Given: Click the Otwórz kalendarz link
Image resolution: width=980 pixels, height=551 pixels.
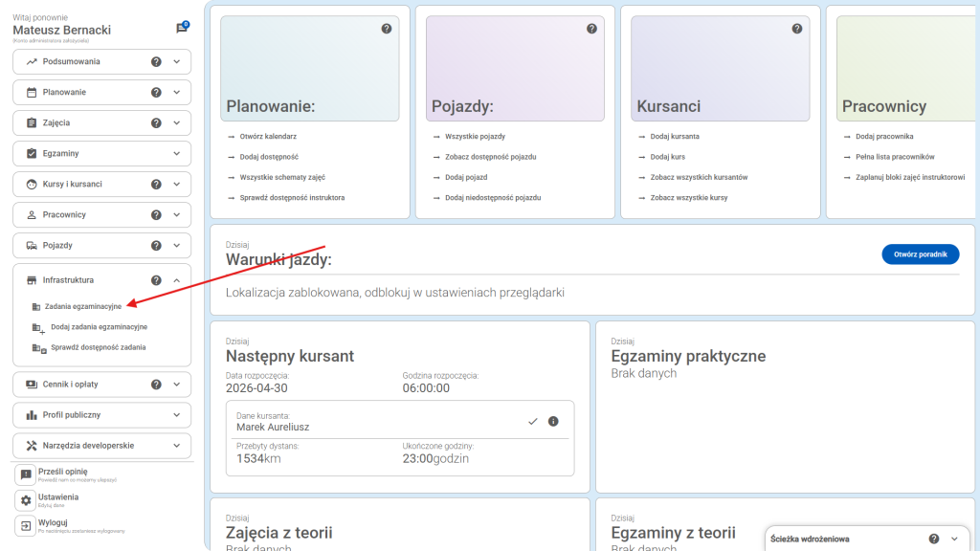Looking at the screenshot, I should (268, 137).
